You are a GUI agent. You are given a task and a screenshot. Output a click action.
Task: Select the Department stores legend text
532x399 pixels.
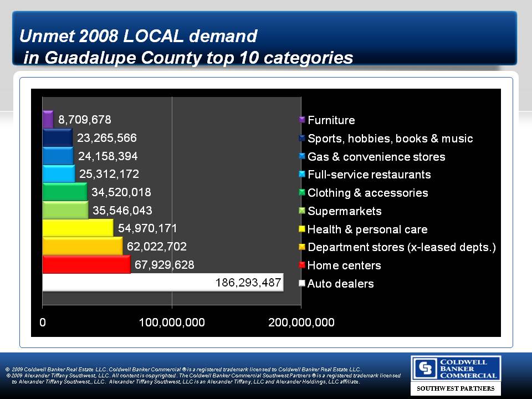point(401,247)
